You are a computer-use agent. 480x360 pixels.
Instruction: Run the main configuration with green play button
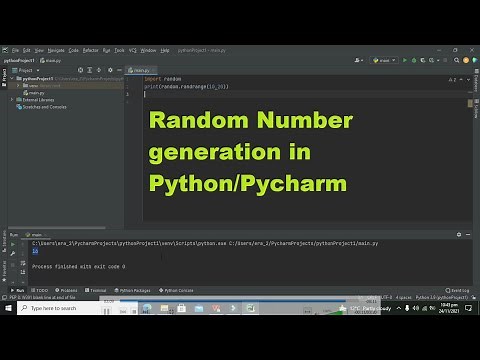pos(405,60)
